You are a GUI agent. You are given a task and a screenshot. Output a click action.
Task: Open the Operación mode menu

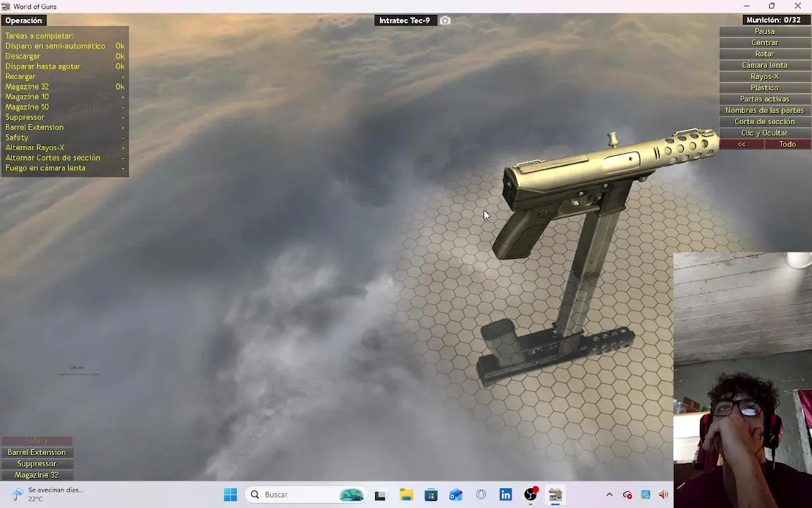pos(24,20)
